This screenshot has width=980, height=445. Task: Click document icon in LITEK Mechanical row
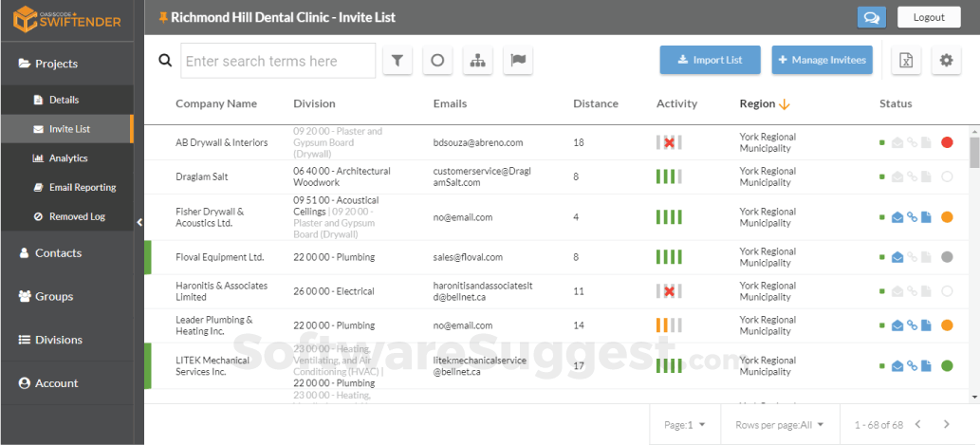pos(926,365)
